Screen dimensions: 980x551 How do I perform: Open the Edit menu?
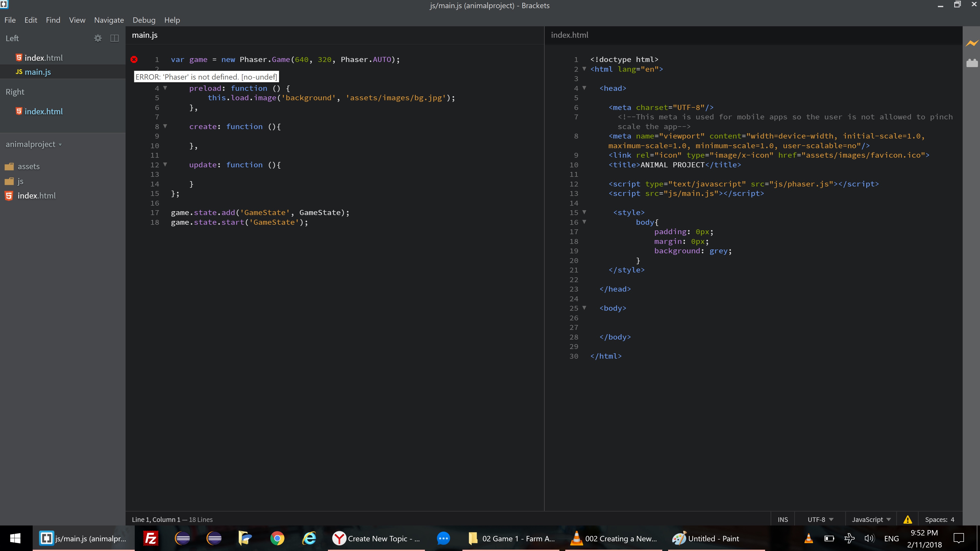[x=31, y=20]
